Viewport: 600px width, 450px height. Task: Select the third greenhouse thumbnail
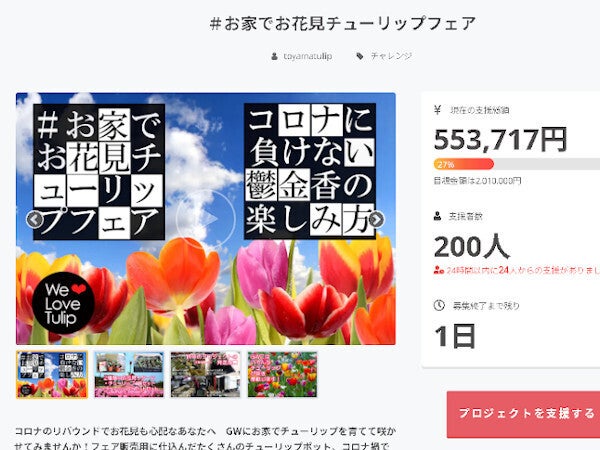pyautogui.click(x=205, y=375)
